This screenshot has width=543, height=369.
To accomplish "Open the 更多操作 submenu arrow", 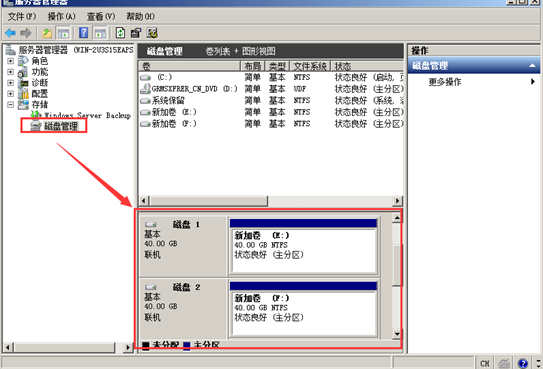I will 533,82.
